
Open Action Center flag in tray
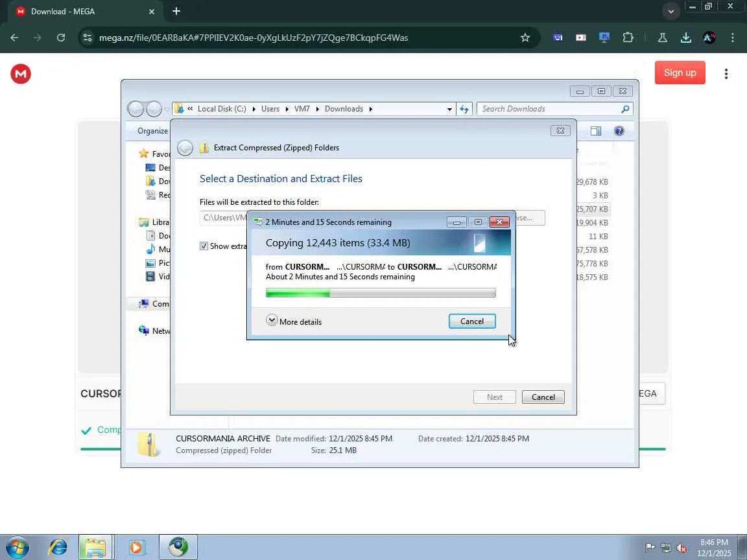(x=649, y=548)
